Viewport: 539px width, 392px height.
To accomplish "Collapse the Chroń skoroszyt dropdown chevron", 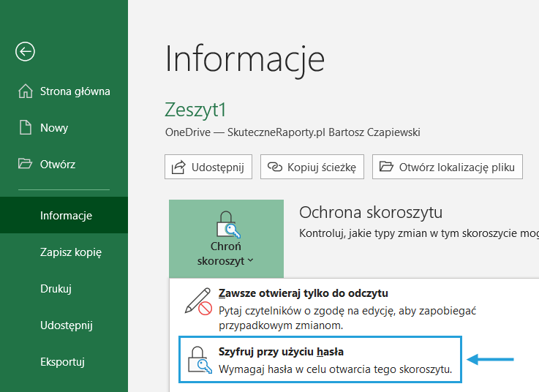I will tap(251, 260).
